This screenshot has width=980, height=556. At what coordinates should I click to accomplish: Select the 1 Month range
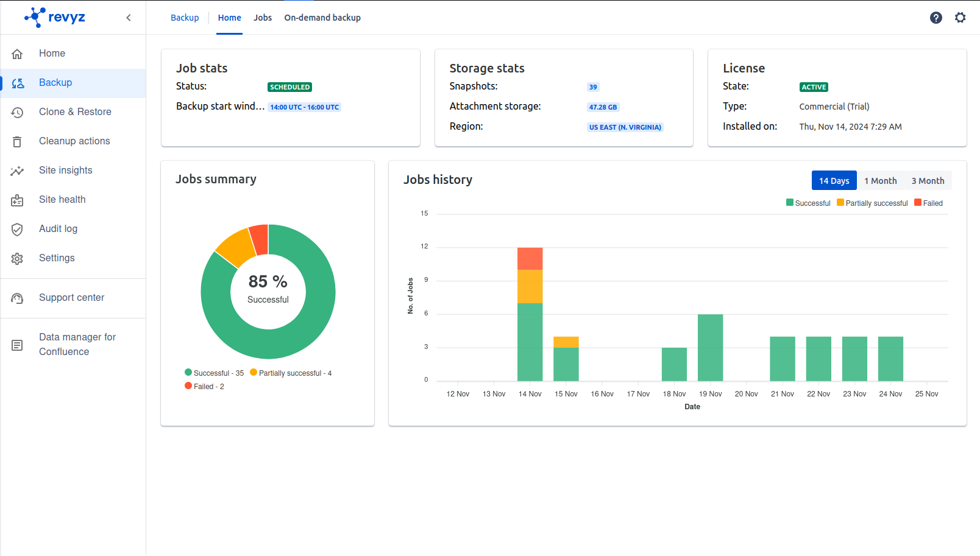pyautogui.click(x=881, y=180)
